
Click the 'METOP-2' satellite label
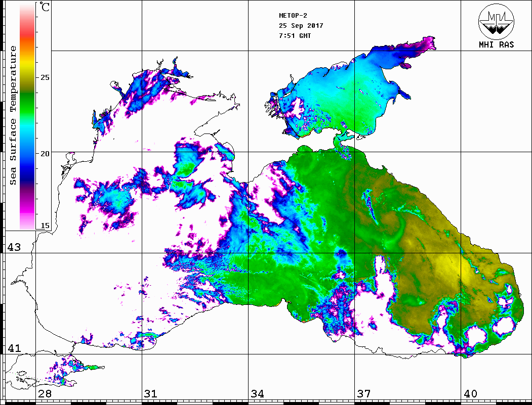(x=293, y=16)
